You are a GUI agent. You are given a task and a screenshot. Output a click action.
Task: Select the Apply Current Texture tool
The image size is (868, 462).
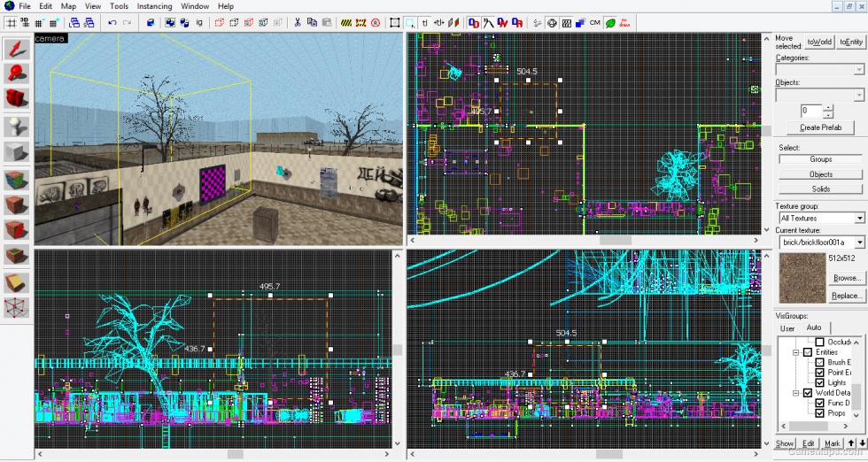pos(17,204)
